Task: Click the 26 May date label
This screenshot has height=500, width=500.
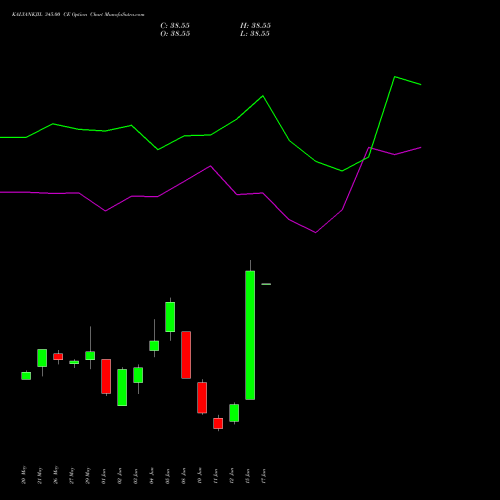Action: coord(56,475)
